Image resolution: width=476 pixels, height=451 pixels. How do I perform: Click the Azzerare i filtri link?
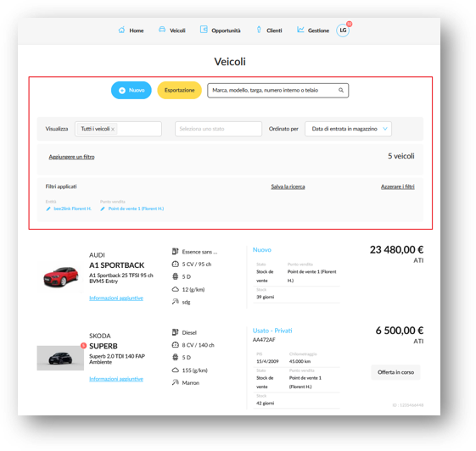(398, 187)
